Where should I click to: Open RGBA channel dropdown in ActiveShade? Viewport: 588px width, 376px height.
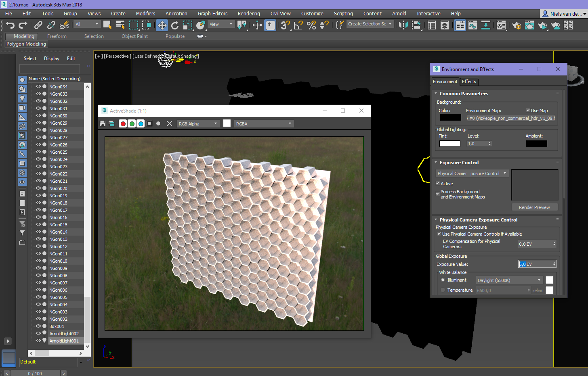coord(264,123)
